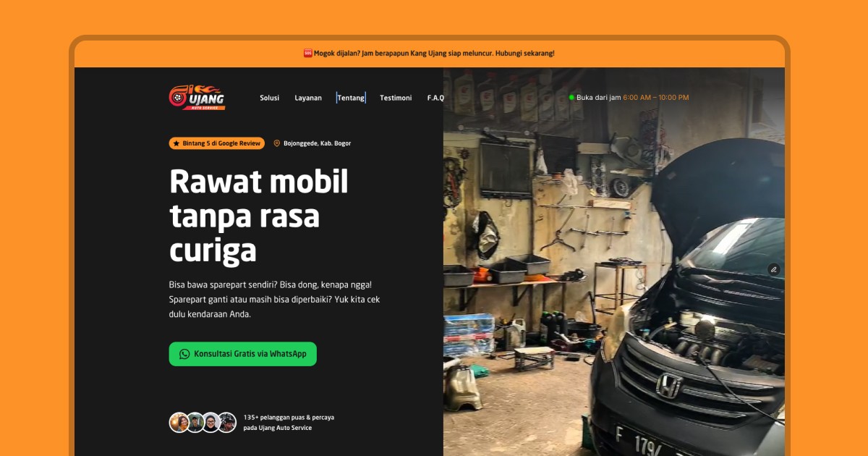Select the Tentang navigation link
868x456 pixels.
[351, 98]
